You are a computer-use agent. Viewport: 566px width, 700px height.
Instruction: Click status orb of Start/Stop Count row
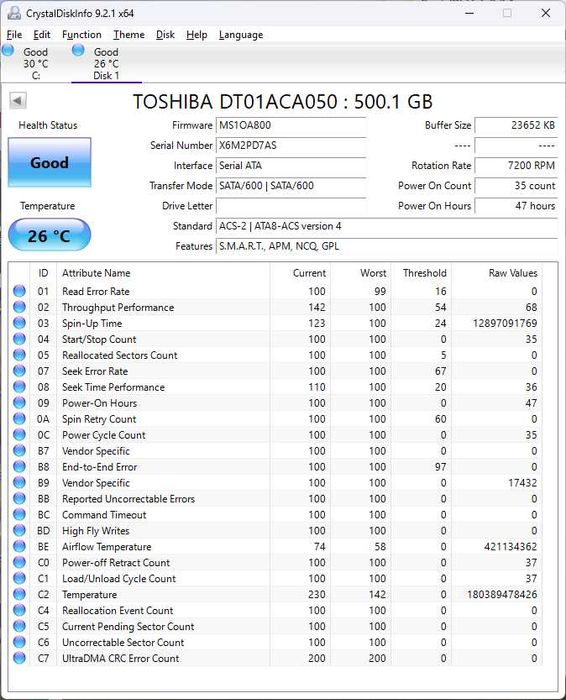pyautogui.click(x=19, y=339)
